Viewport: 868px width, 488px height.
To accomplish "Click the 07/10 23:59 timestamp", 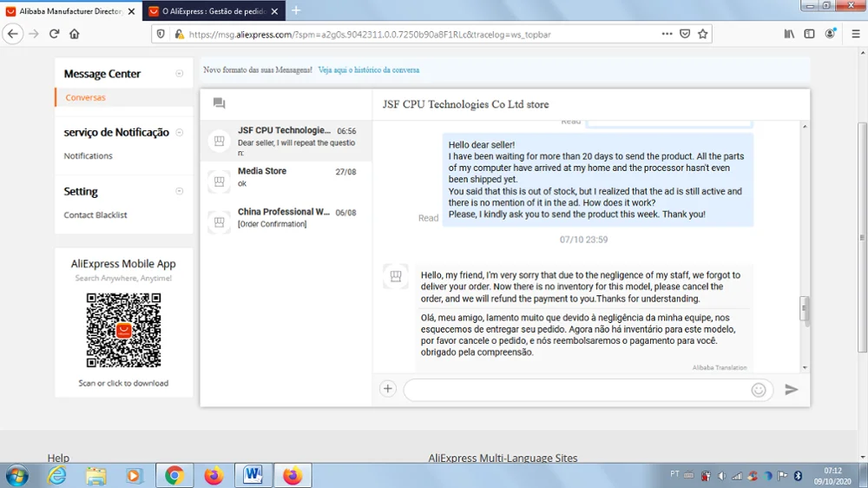I will (583, 240).
